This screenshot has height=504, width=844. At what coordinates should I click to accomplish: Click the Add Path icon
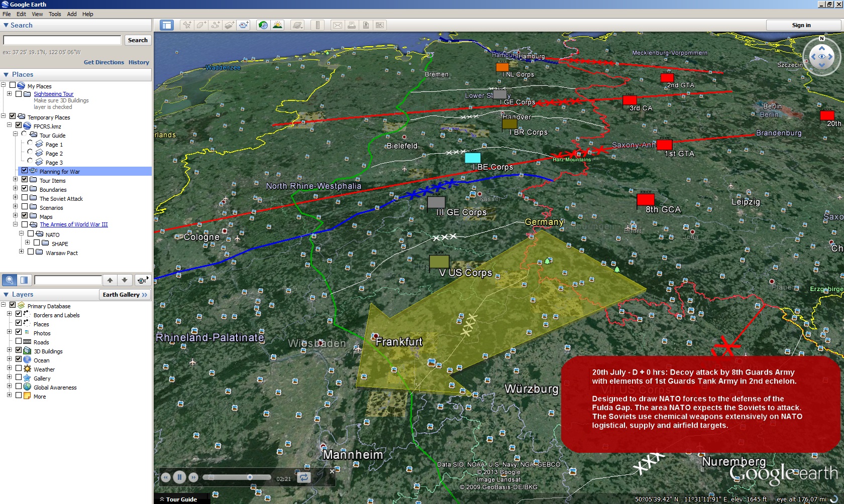click(x=216, y=25)
